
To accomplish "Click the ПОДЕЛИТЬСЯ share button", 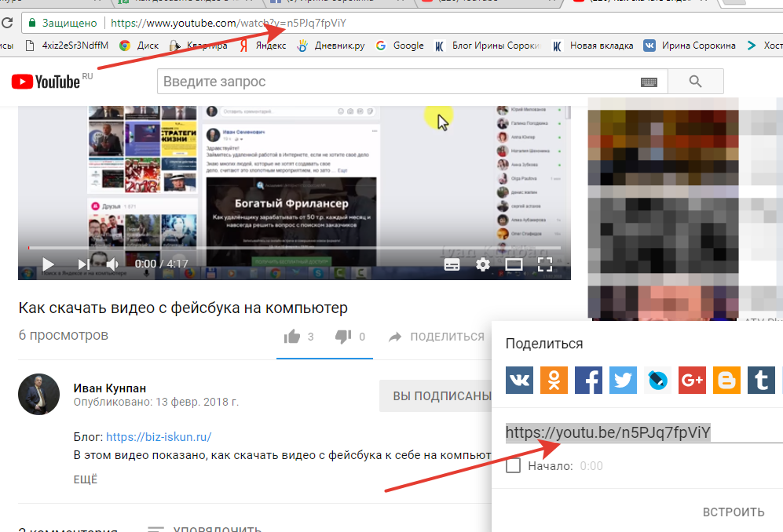I will 437,337.
